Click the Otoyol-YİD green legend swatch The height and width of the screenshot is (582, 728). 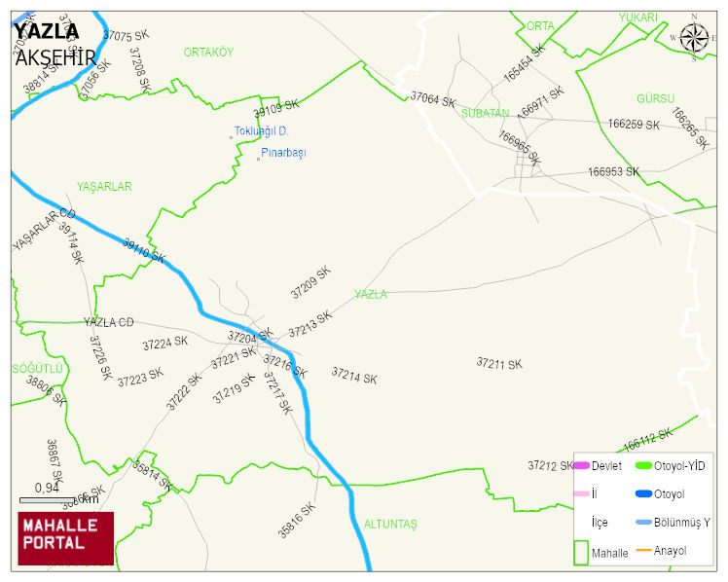coord(643,465)
